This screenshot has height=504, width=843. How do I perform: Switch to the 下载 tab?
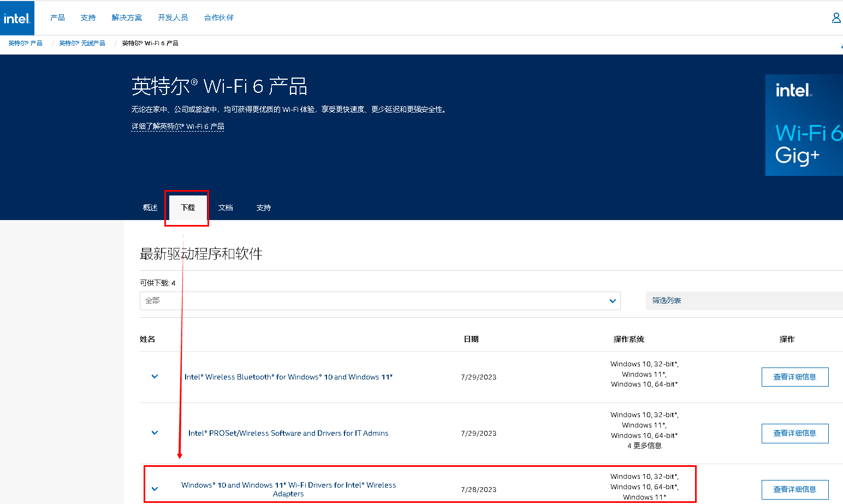tap(188, 207)
